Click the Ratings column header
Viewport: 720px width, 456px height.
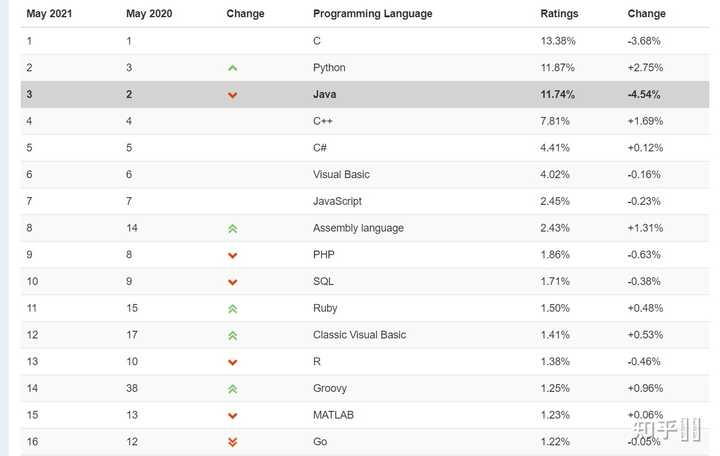559,14
